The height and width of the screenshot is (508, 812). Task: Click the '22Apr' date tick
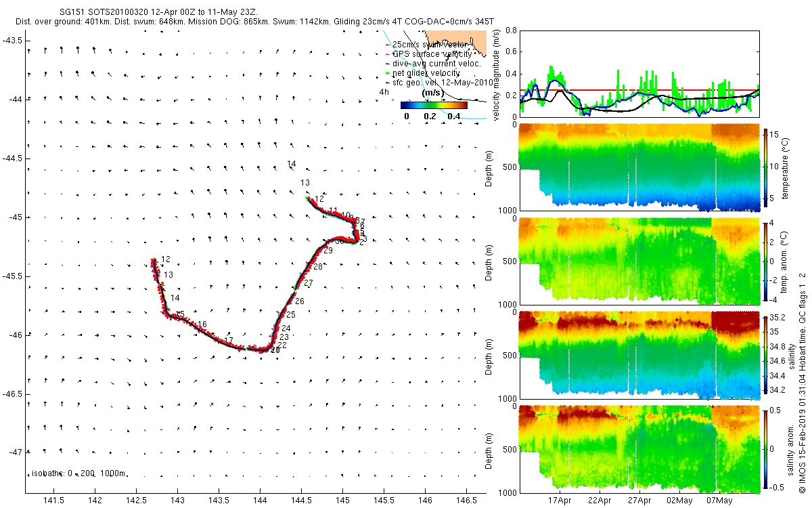coord(600,501)
